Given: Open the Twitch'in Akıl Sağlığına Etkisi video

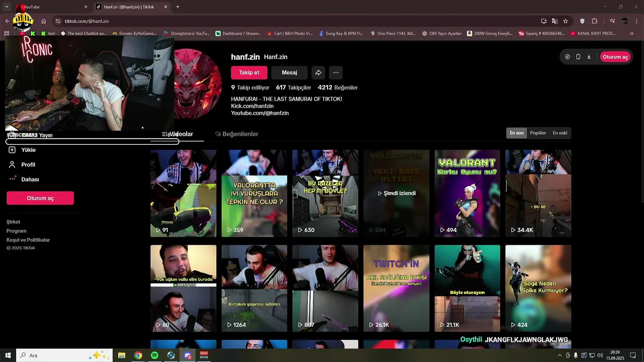Looking at the screenshot, I should (396, 288).
